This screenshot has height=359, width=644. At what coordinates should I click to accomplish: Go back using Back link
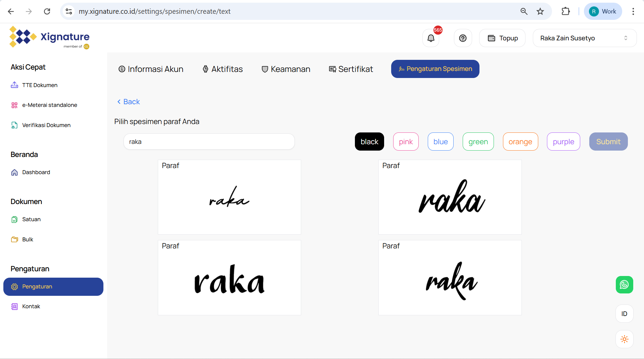[x=128, y=102]
